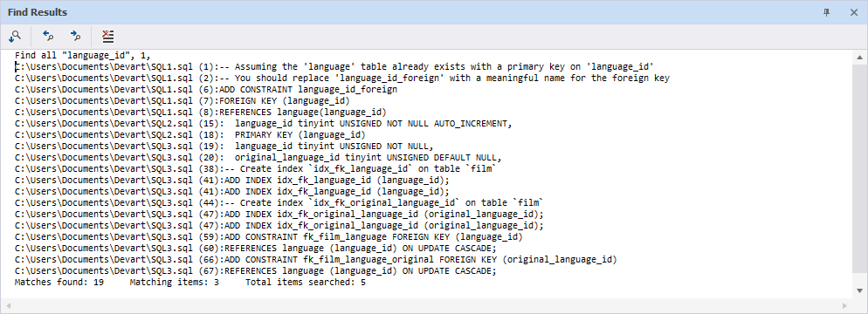This screenshot has width=868, height=314.
Task: Go to next search result icon
Action: 76,37
